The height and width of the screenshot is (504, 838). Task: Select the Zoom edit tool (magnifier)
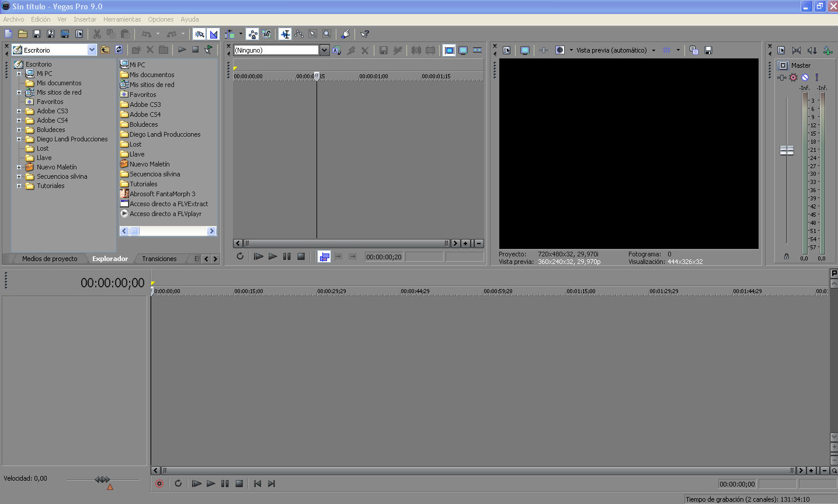(327, 34)
